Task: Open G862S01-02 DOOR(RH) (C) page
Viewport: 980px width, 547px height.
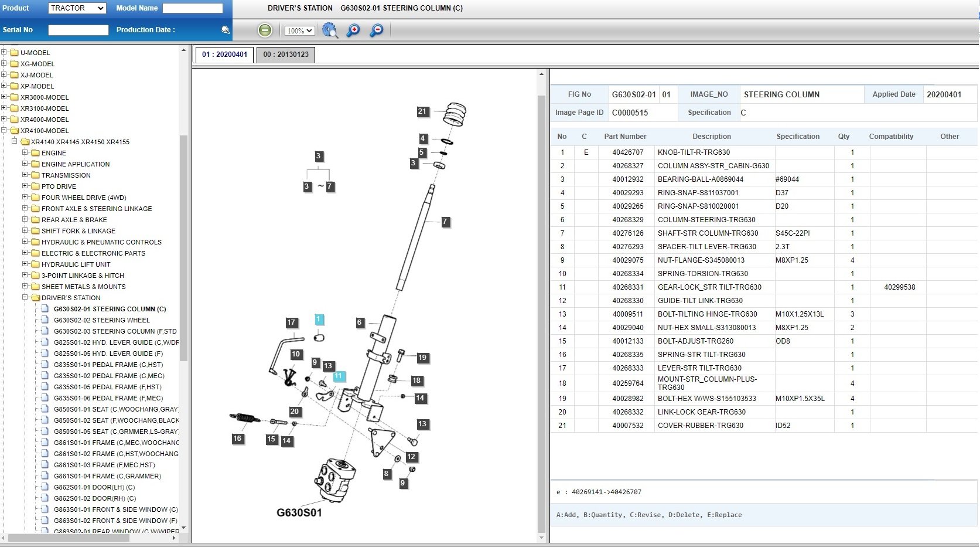Action: point(95,498)
